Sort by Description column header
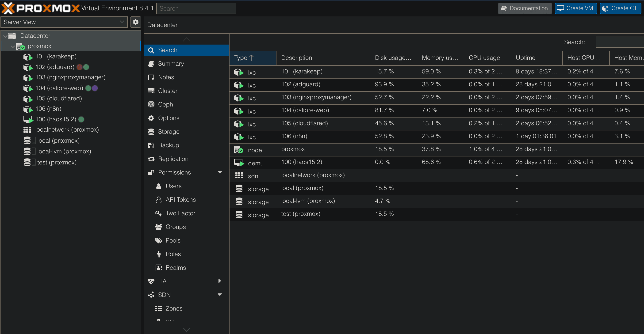Screen dimensions: 644x334 (x=323, y=58)
